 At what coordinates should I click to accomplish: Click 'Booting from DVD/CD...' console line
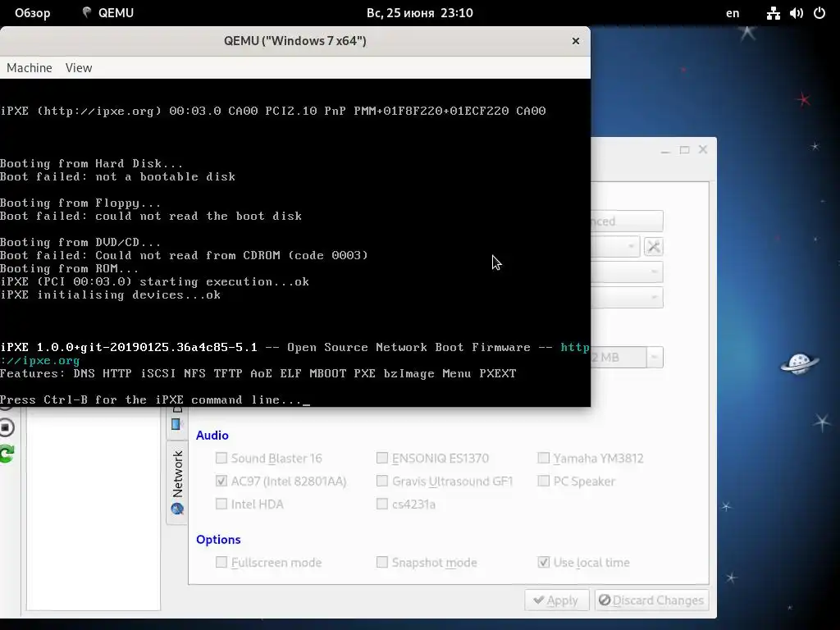click(80, 243)
